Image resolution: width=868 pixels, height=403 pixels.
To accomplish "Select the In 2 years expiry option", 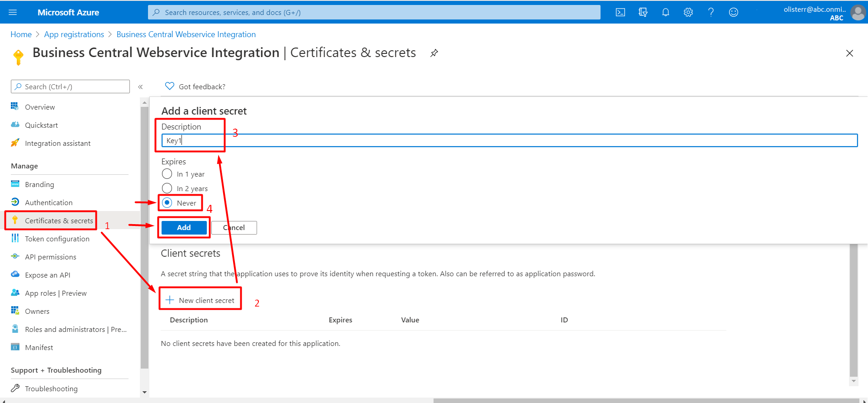I will click(167, 188).
